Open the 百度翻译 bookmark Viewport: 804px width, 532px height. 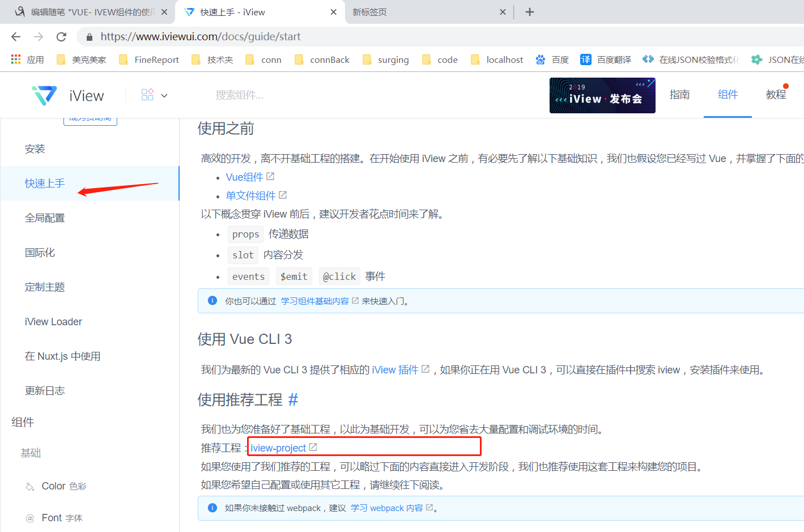(x=606, y=59)
